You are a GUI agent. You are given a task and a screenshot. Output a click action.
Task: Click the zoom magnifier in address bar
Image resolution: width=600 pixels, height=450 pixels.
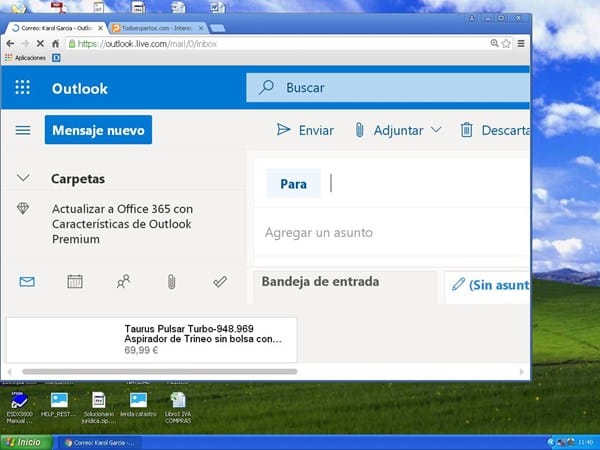coord(494,43)
